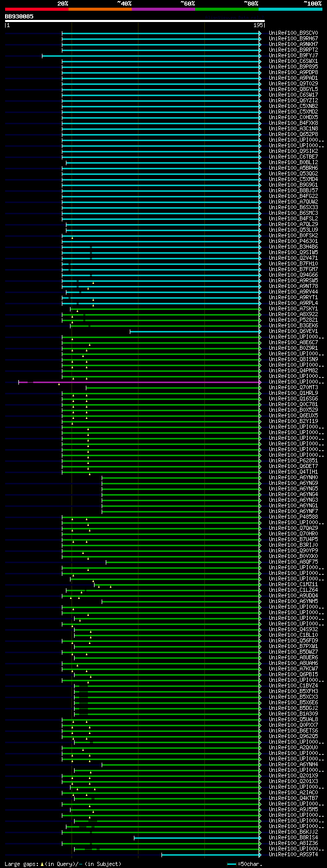Select label UniRef100_B4FSL2

click(293, 219)
